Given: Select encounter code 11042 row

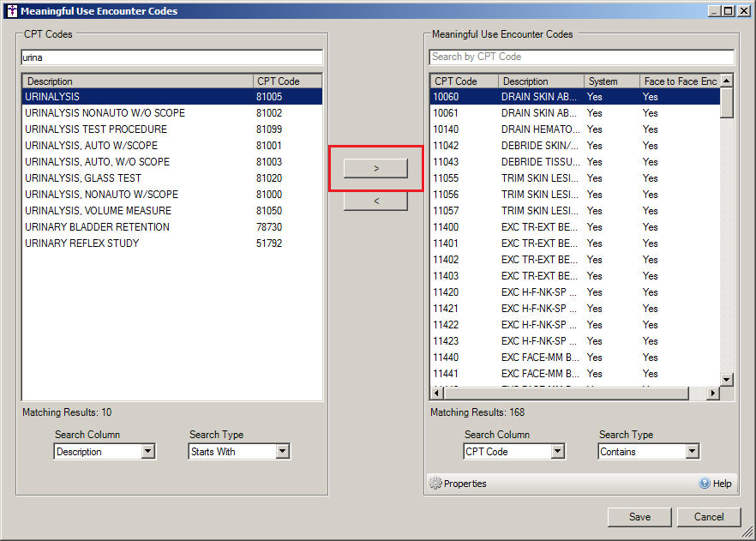Looking at the screenshot, I should pos(575,146).
